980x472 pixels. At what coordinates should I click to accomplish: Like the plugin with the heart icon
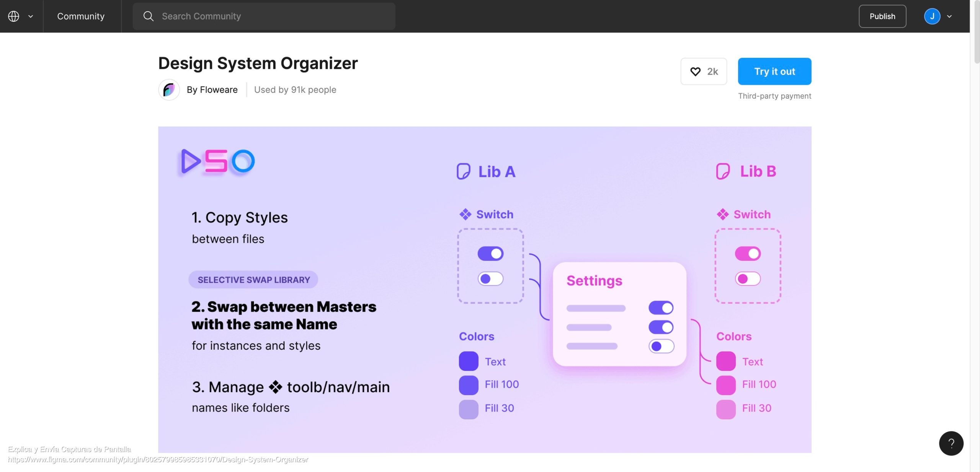695,72
